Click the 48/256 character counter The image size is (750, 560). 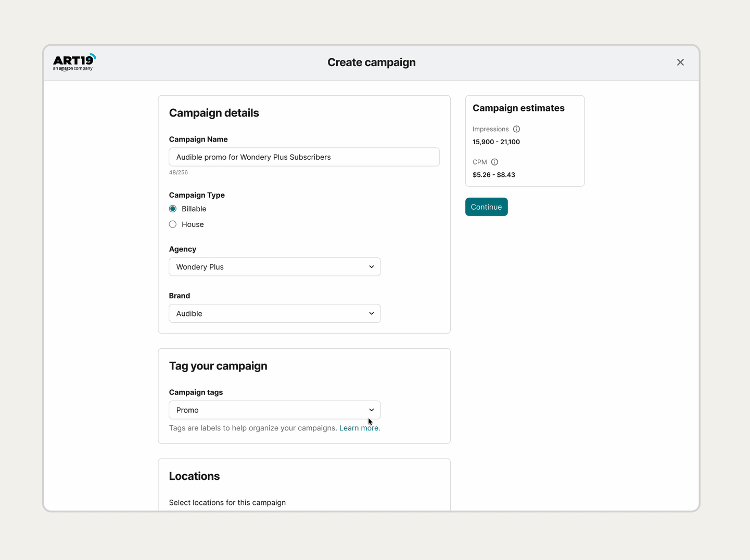(179, 172)
